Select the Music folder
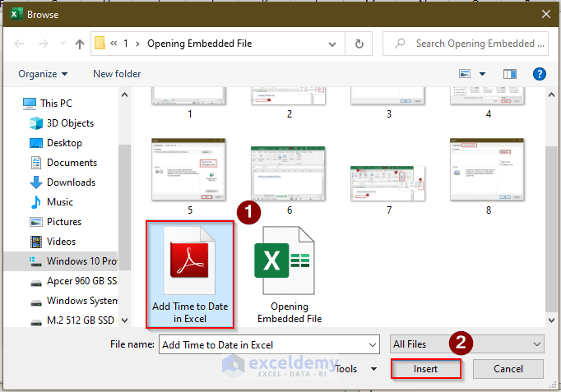This screenshot has width=561, height=392. [60, 202]
